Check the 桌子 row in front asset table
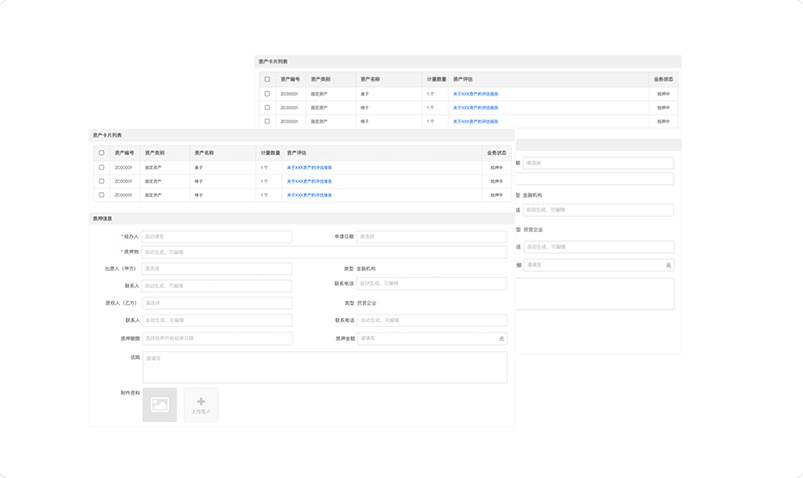The width and height of the screenshot is (803, 478). [101, 168]
